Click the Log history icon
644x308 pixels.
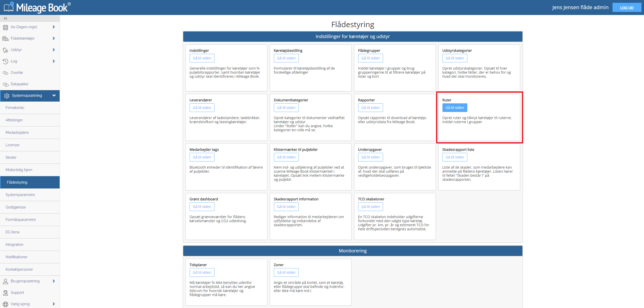coord(5,61)
